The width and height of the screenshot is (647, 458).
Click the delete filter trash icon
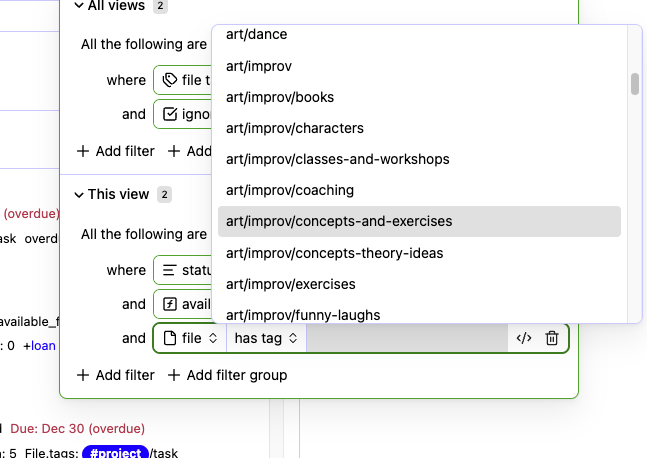551,339
